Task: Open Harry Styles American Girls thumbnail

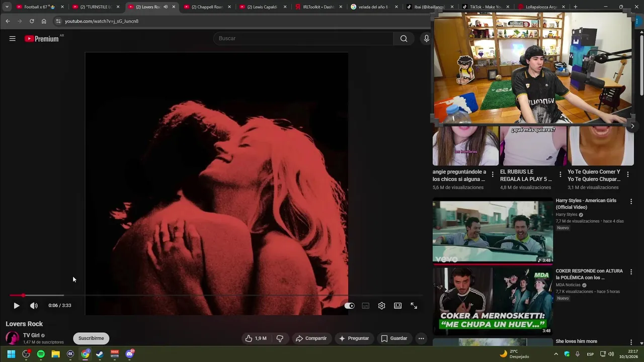Action: point(493,231)
